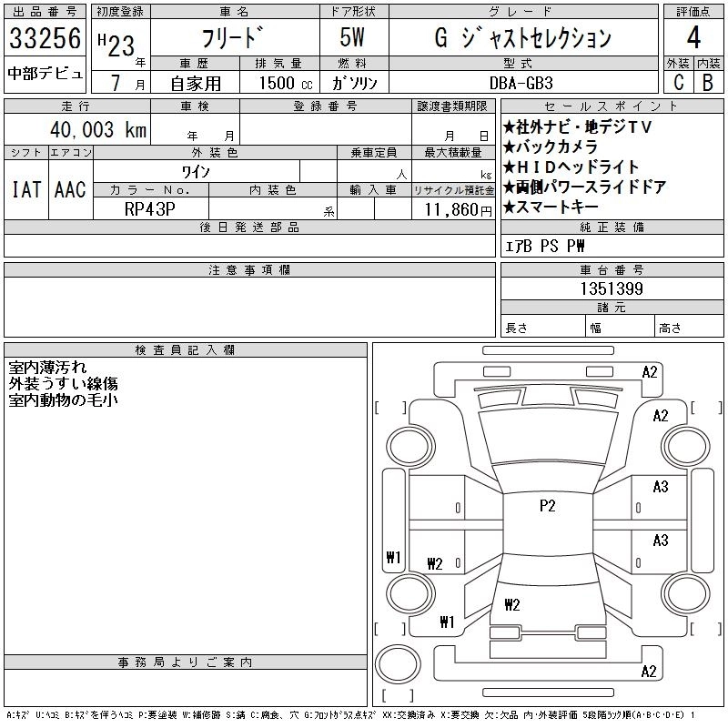Screen dimensions: 728x728
Task: Click the 検査員記入欄 header
Action: click(186, 350)
